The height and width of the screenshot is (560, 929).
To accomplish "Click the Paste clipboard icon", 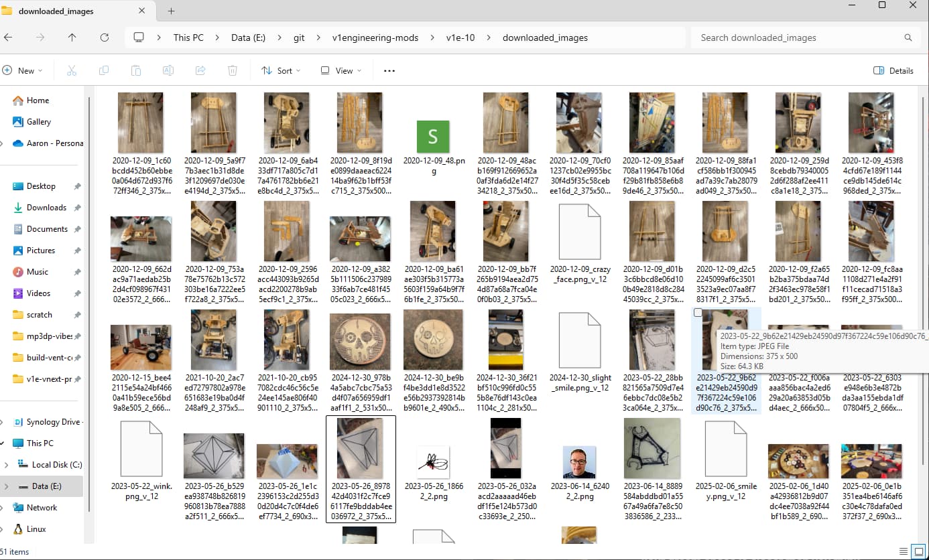I will (136, 70).
